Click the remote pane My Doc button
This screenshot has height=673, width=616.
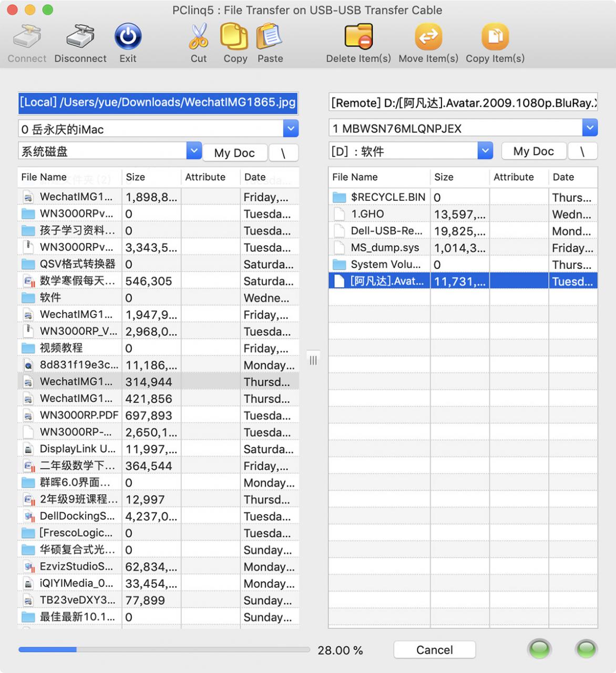tap(533, 151)
